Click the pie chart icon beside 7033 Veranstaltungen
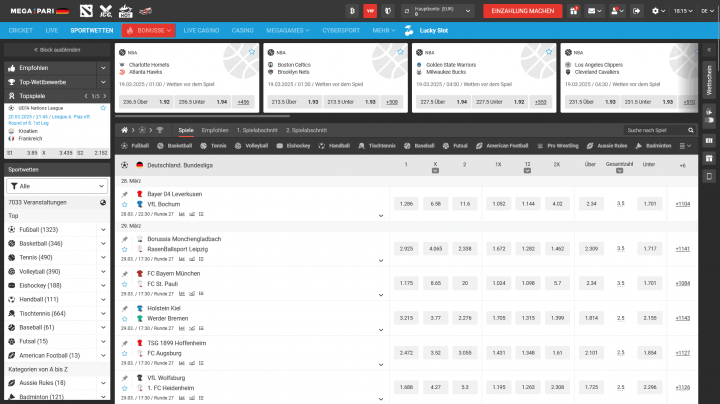 (103, 202)
